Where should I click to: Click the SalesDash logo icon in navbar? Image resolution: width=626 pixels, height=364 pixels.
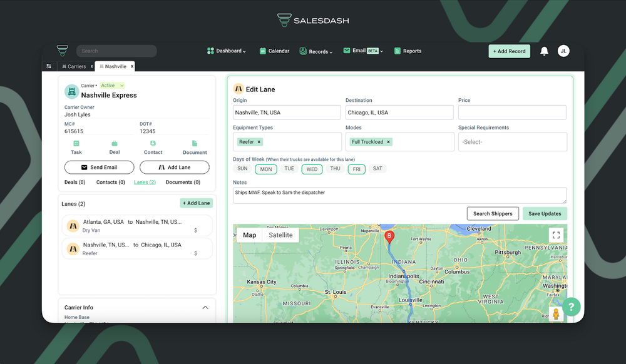tap(62, 51)
